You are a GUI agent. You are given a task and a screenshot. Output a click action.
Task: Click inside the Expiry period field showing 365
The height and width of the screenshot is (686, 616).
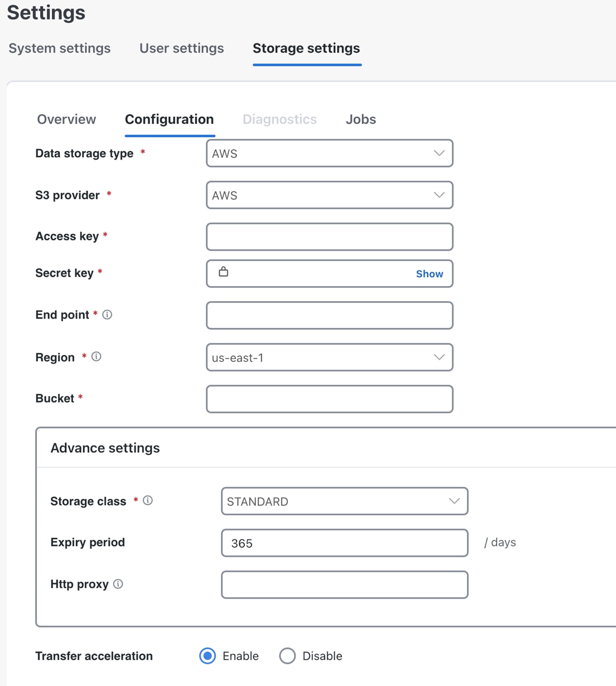344,543
